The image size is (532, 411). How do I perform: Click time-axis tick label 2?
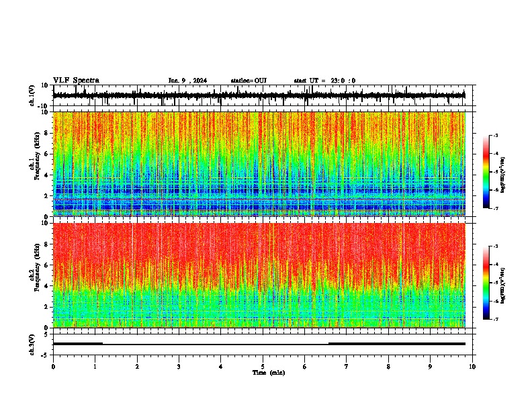(137, 367)
